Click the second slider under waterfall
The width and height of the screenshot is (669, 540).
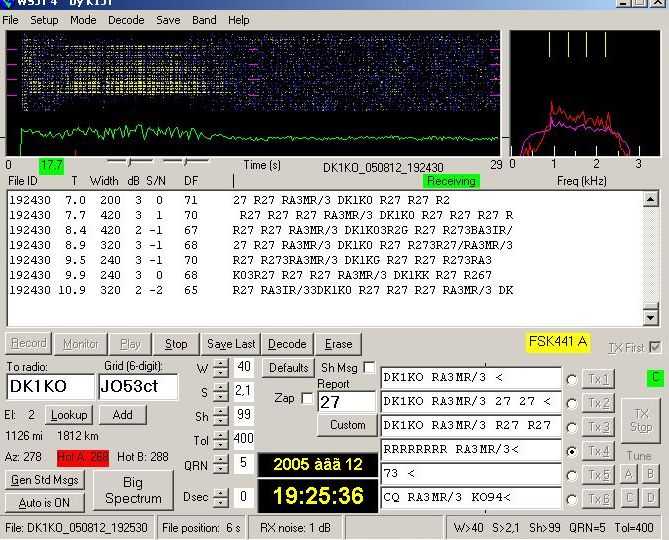[x=186, y=161]
